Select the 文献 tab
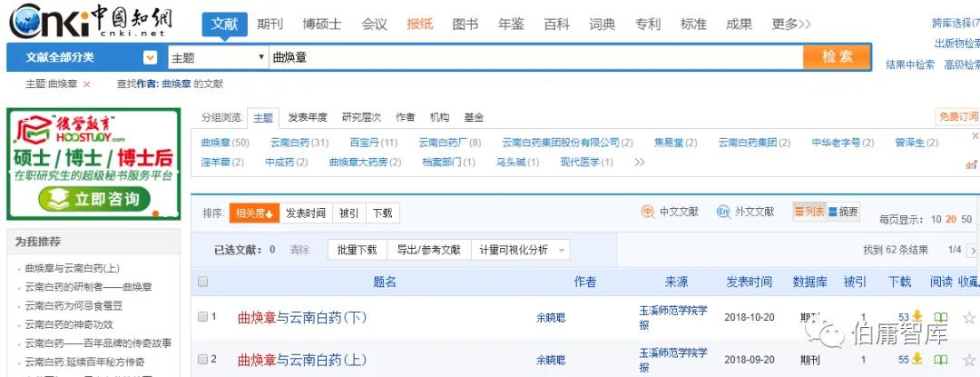 224,25
